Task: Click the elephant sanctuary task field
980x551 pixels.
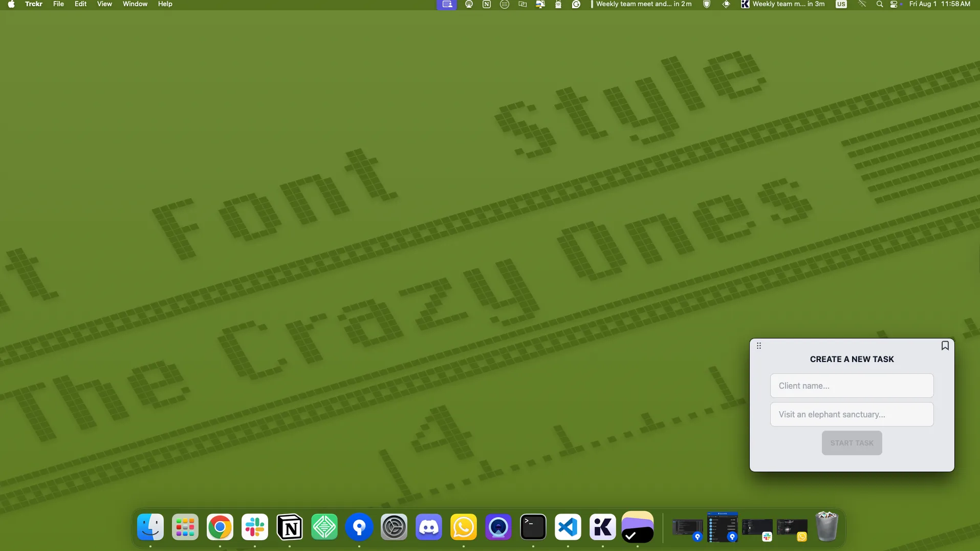Action: coord(852,414)
